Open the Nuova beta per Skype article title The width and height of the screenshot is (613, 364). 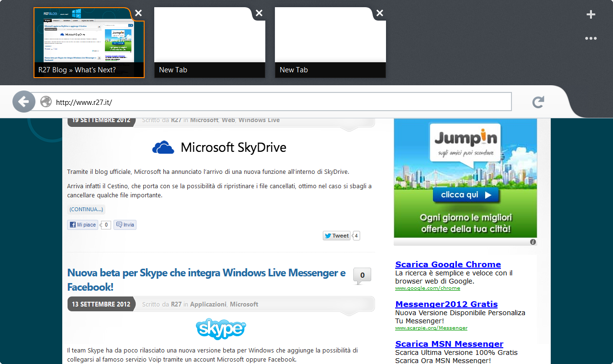[206, 280]
